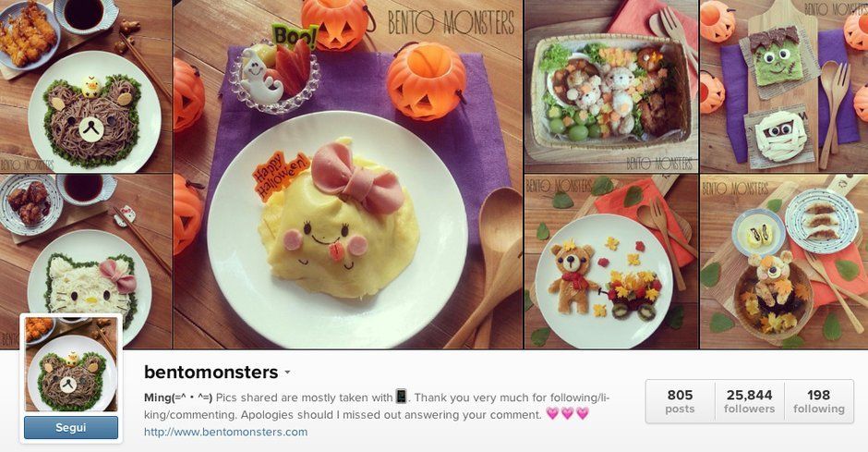This screenshot has width=868, height=452.
Task: Click the Boo! ghost cup in photo
Action: (275, 70)
